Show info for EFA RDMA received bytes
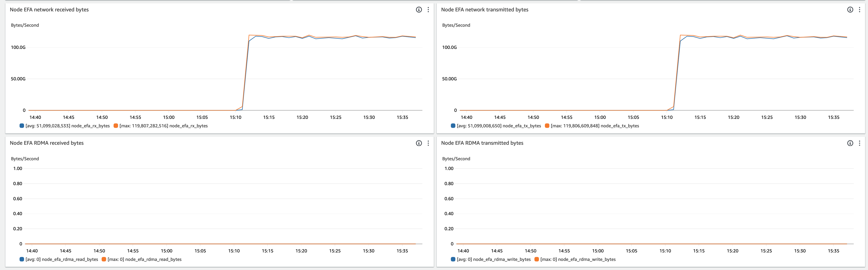The image size is (868, 270). pyautogui.click(x=419, y=143)
